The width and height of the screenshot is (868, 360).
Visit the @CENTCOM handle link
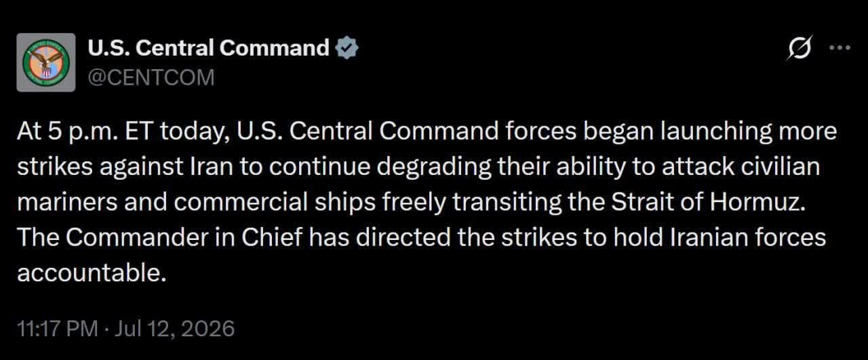(x=151, y=78)
